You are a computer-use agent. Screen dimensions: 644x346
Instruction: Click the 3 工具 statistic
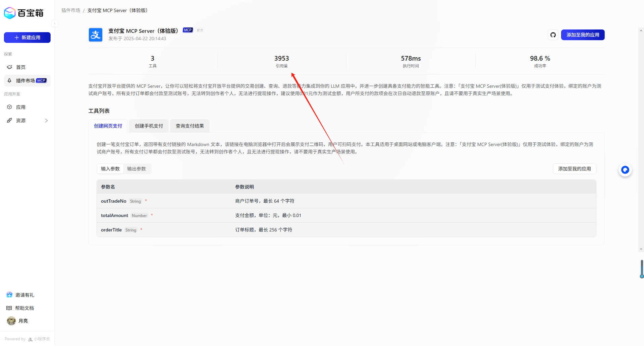(153, 61)
